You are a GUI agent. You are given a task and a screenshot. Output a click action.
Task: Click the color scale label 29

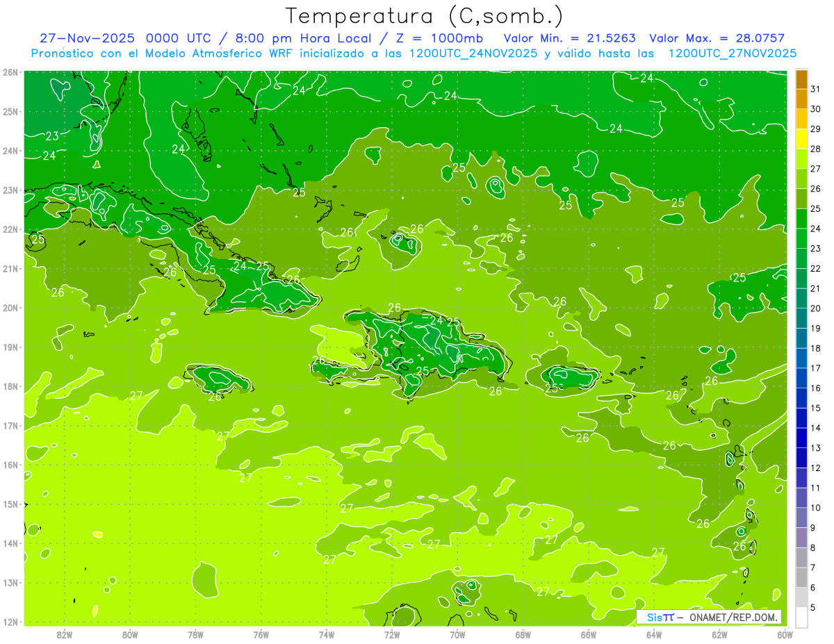click(816, 129)
